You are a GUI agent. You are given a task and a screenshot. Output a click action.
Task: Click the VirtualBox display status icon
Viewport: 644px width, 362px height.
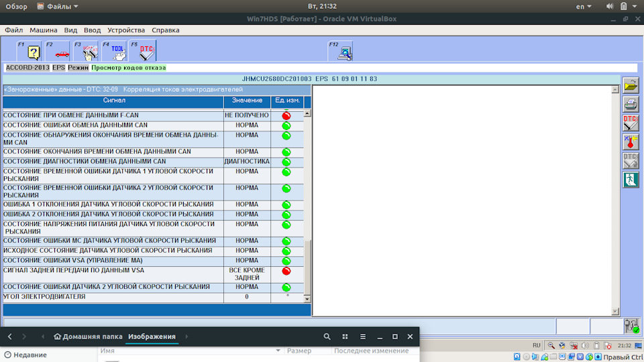click(x=562, y=357)
